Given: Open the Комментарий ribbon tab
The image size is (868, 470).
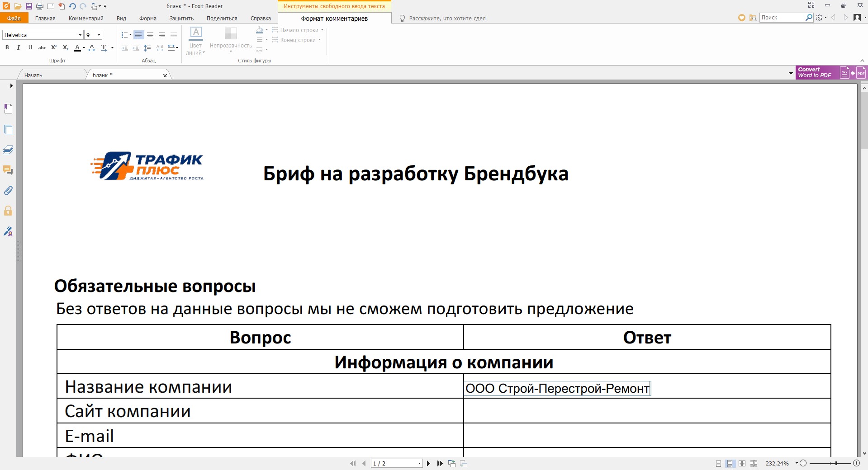Looking at the screenshot, I should pyautogui.click(x=86, y=19).
